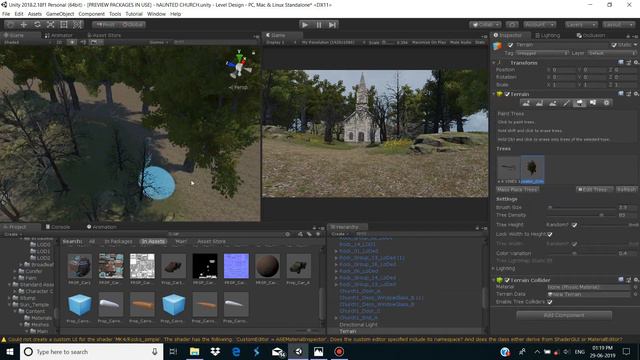Pause the game preview
This screenshot has width=640, height=360.
click(x=319, y=25)
